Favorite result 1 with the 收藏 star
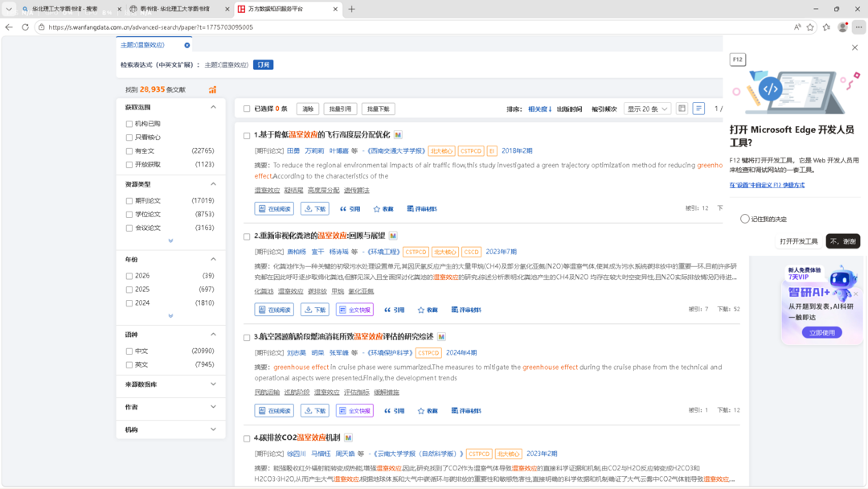This screenshot has width=868, height=489. point(383,209)
